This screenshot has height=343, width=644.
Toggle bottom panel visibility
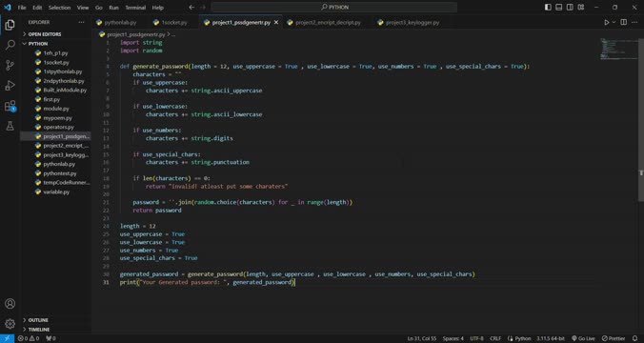(559, 8)
